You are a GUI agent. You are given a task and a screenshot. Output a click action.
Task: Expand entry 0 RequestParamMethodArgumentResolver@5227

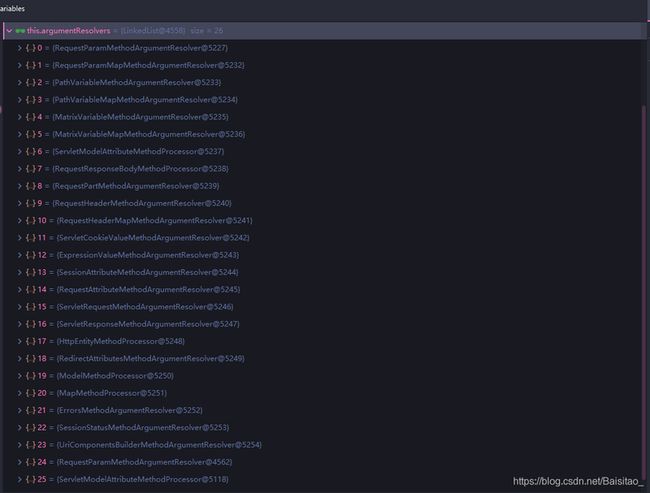tap(19, 48)
